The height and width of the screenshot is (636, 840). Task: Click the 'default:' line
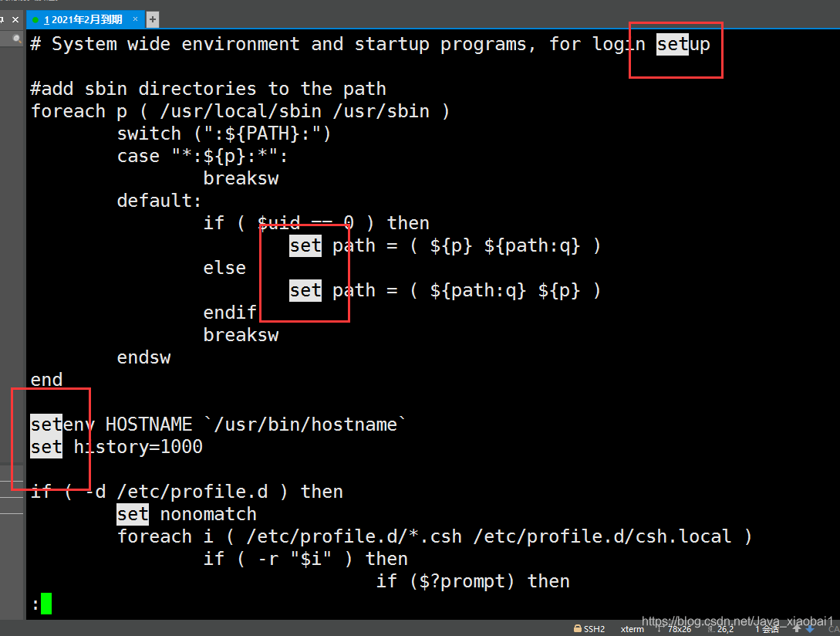159,201
